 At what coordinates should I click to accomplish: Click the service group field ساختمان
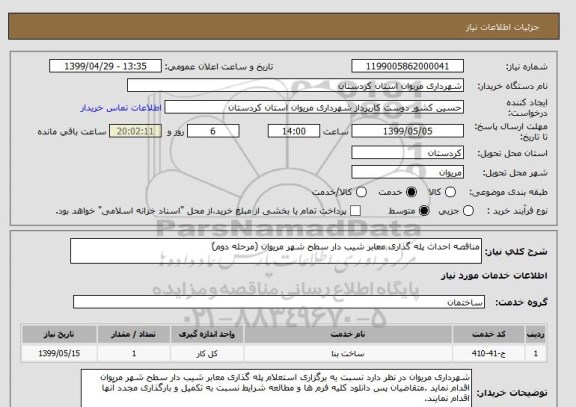279,302
